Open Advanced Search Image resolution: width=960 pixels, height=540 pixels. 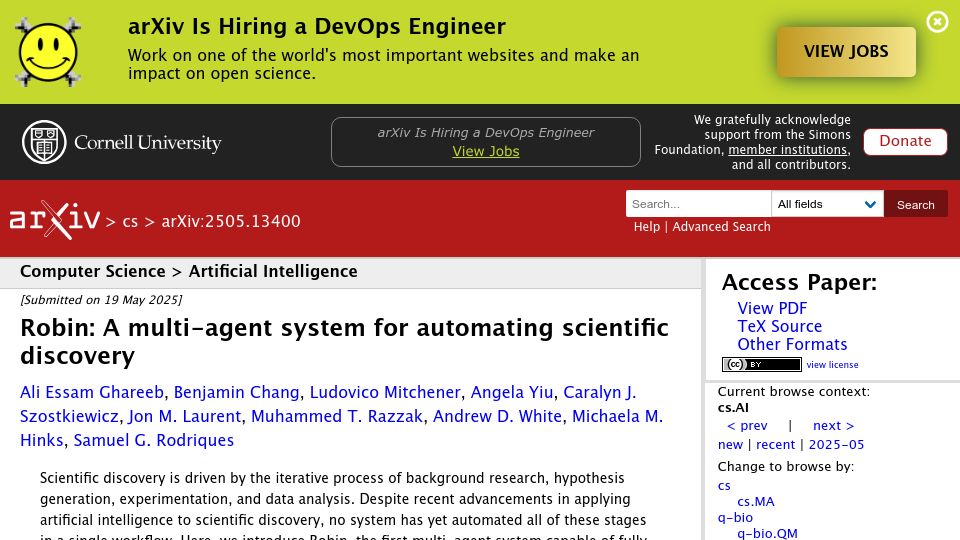(721, 227)
